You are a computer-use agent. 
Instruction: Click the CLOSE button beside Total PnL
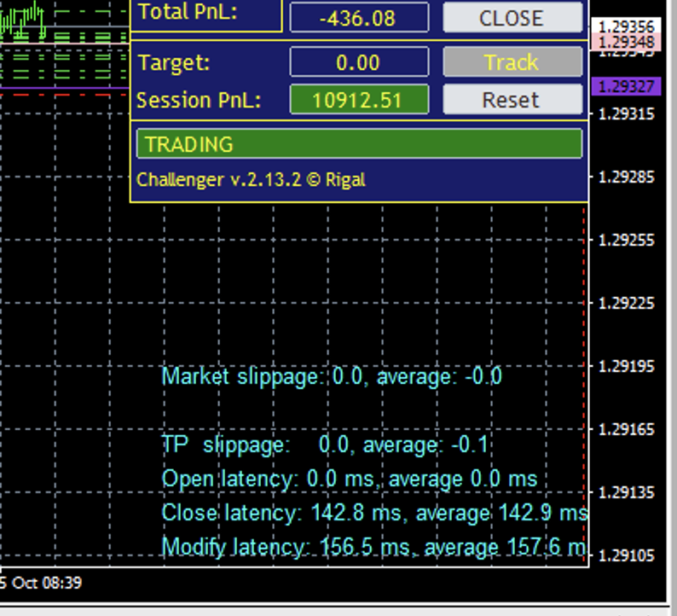point(512,17)
